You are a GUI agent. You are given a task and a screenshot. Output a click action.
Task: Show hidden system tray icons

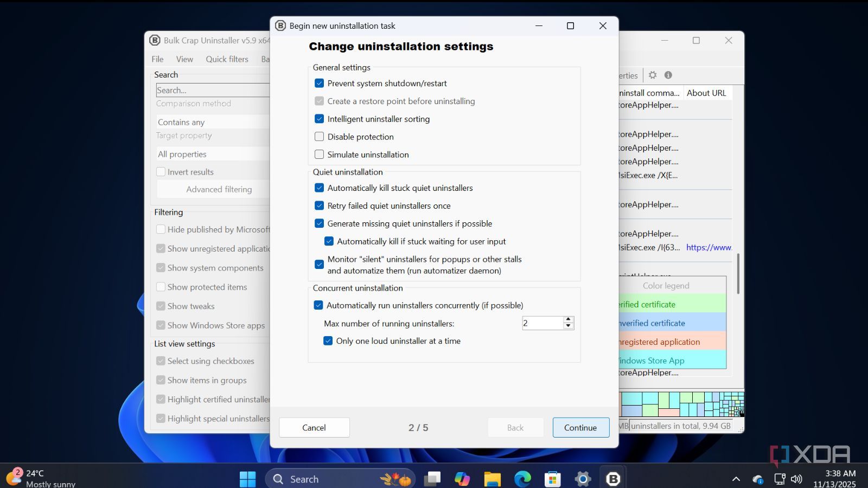click(736, 479)
